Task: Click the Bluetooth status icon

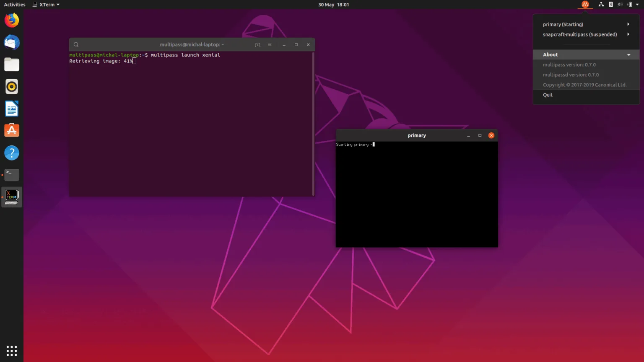Action: 610,4
